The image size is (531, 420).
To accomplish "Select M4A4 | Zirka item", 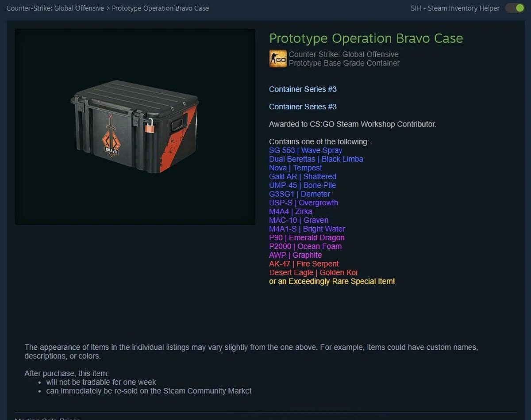I will pyautogui.click(x=290, y=211).
